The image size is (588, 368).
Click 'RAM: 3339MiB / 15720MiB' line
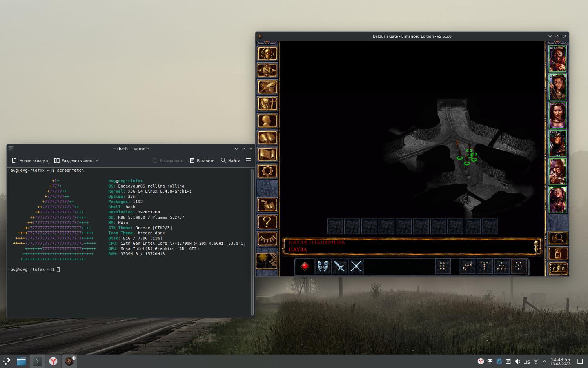click(x=136, y=254)
